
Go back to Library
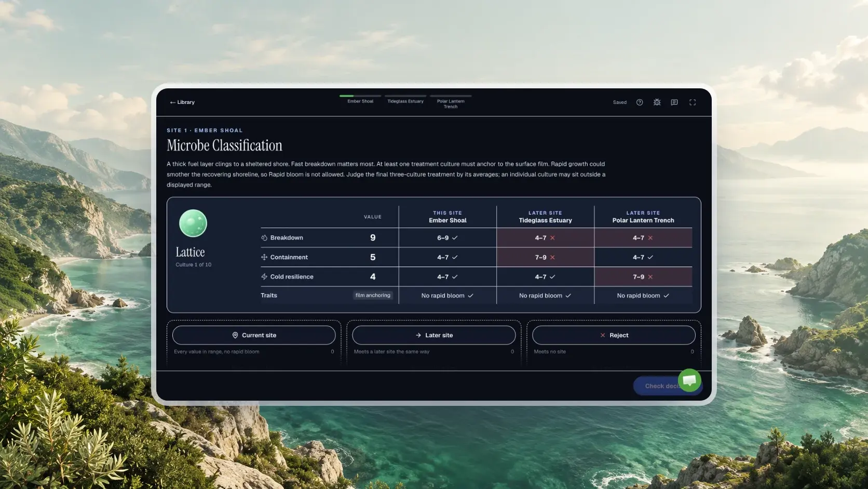click(x=182, y=102)
